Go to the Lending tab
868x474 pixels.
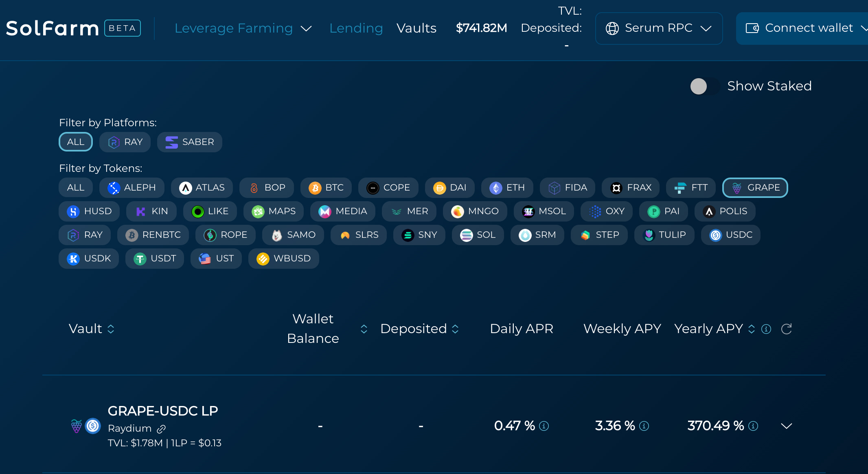click(x=356, y=28)
